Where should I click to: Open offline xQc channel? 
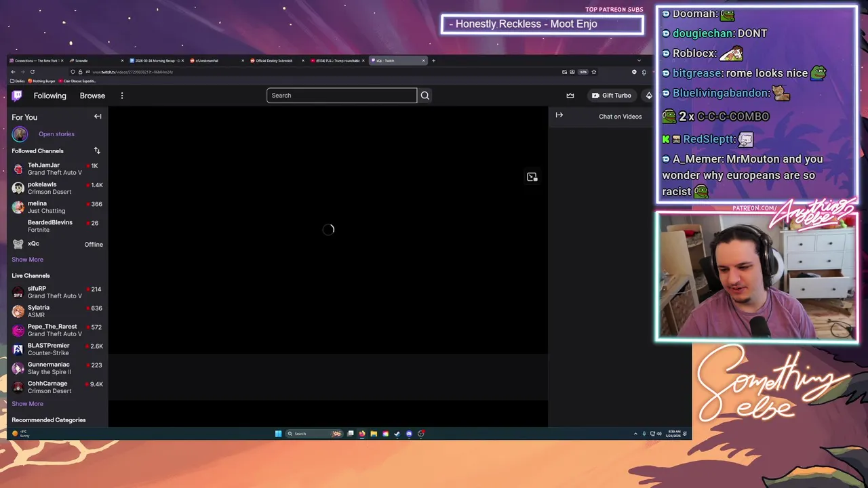pos(58,244)
